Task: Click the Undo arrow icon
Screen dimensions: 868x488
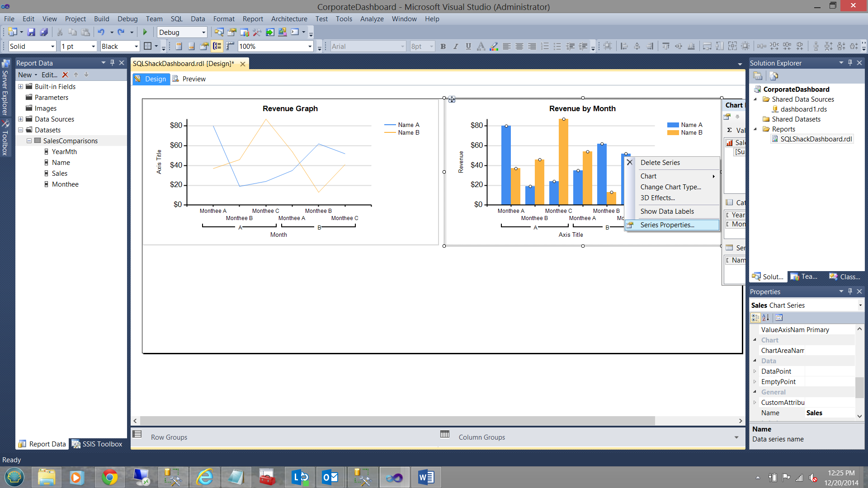Action: tap(101, 32)
